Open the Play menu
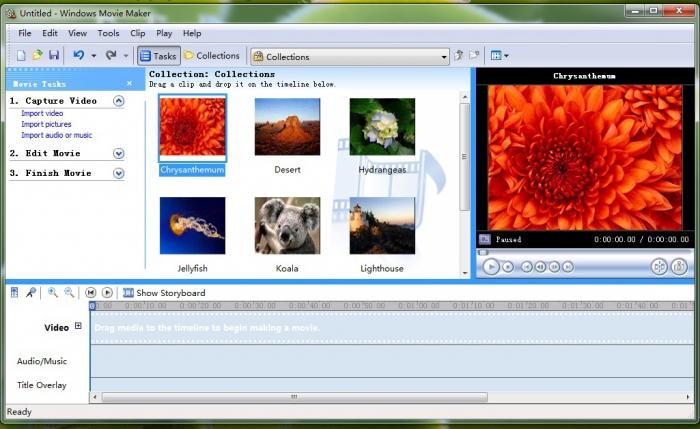700x429 pixels. point(164,33)
